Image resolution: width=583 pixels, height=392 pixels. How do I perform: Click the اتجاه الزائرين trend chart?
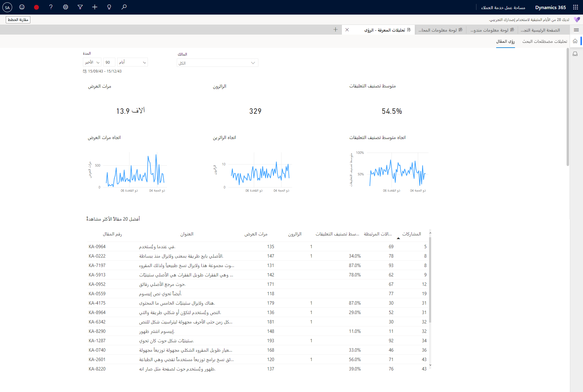pyautogui.click(x=252, y=172)
